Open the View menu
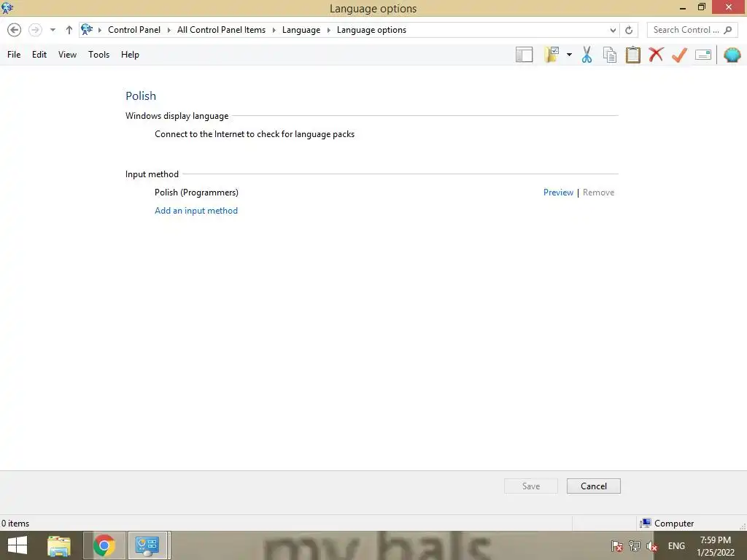Image resolution: width=747 pixels, height=560 pixels. (x=67, y=54)
